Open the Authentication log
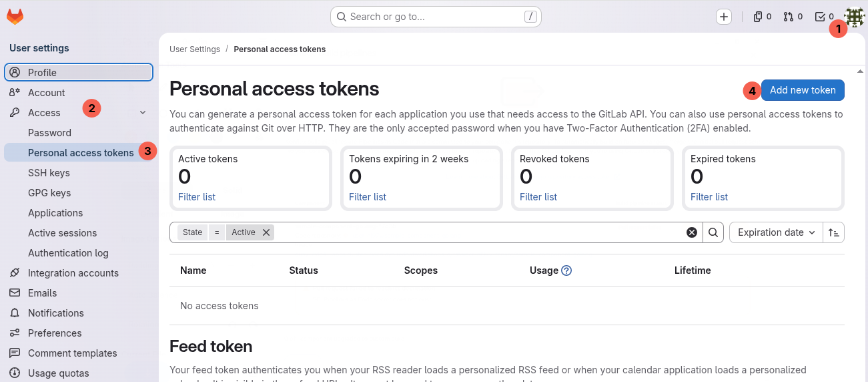Viewport: 868px width, 382px height. click(x=68, y=252)
